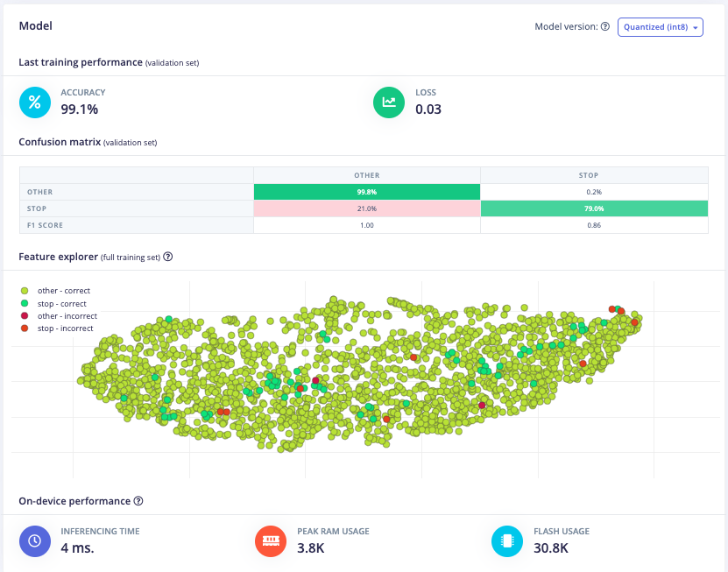Click the help icon beside Model version
The image size is (728, 572).
pyautogui.click(x=605, y=27)
